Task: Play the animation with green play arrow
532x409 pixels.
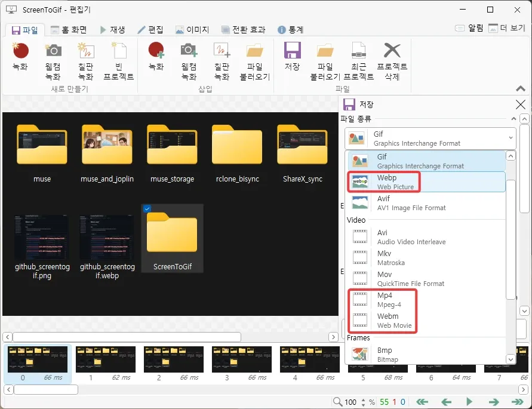Action: click(x=469, y=402)
